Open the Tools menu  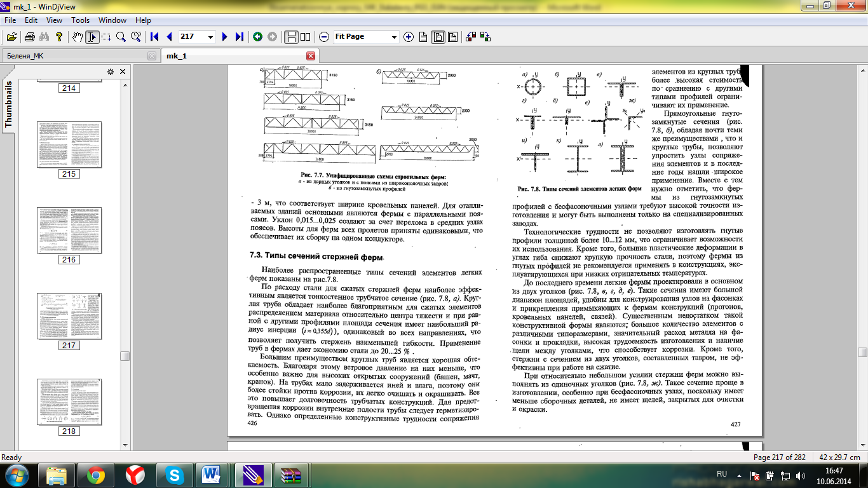pos(81,20)
